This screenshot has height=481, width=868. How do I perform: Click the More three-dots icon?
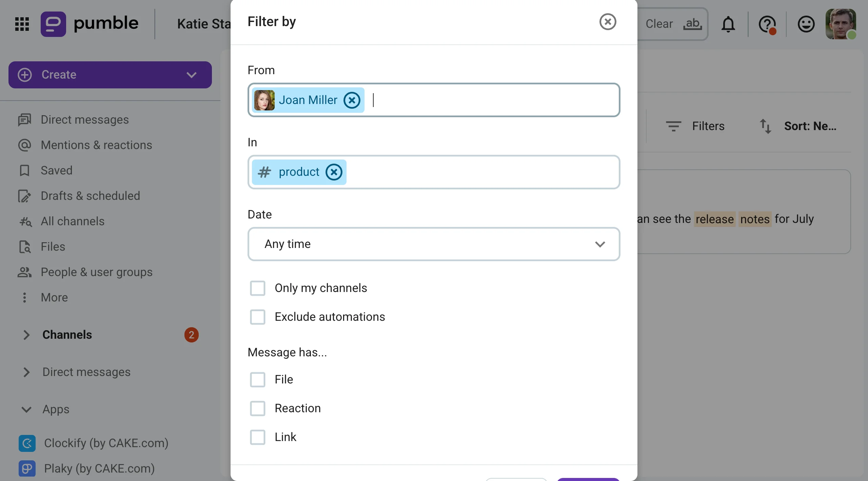24,298
